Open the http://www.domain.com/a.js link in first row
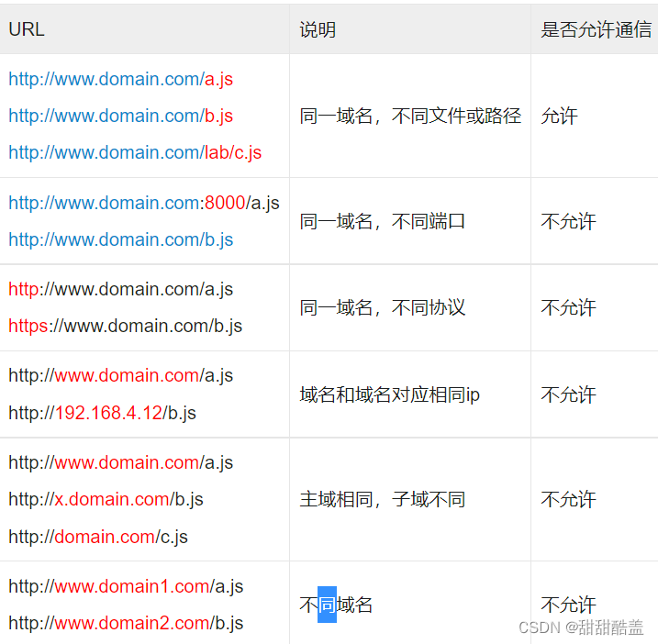Image resolution: width=658 pixels, height=644 pixels. tap(121, 79)
